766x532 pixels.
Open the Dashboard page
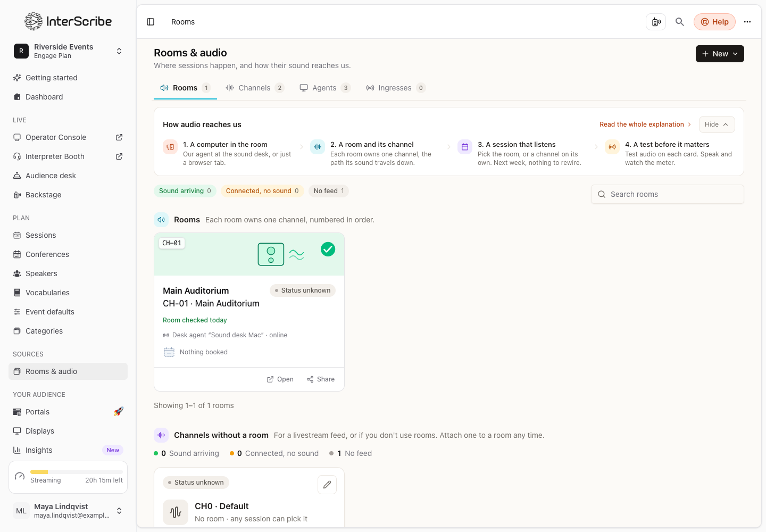point(68,97)
